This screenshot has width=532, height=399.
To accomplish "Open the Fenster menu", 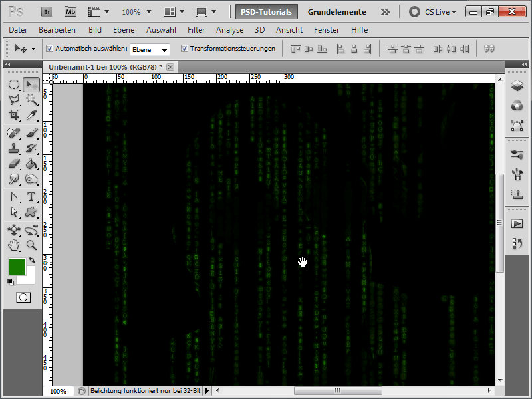I will pos(327,30).
